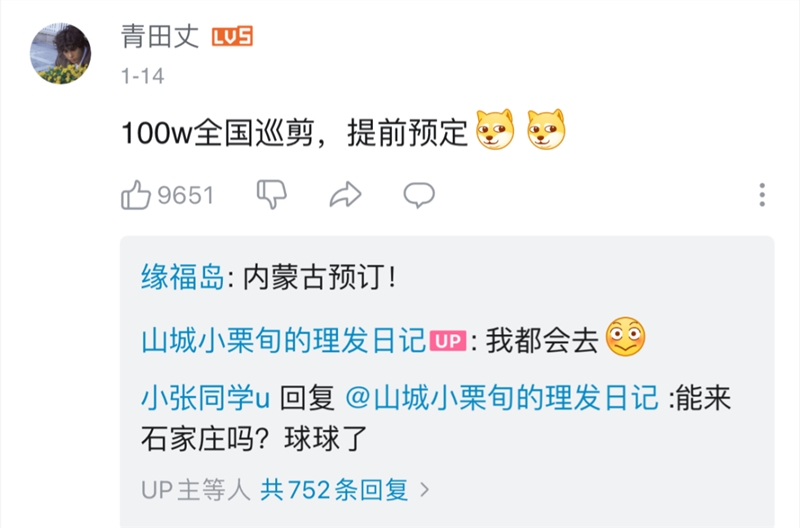Like the comment with 9651 thumbs up
This screenshot has height=528, width=800.
[x=136, y=195]
